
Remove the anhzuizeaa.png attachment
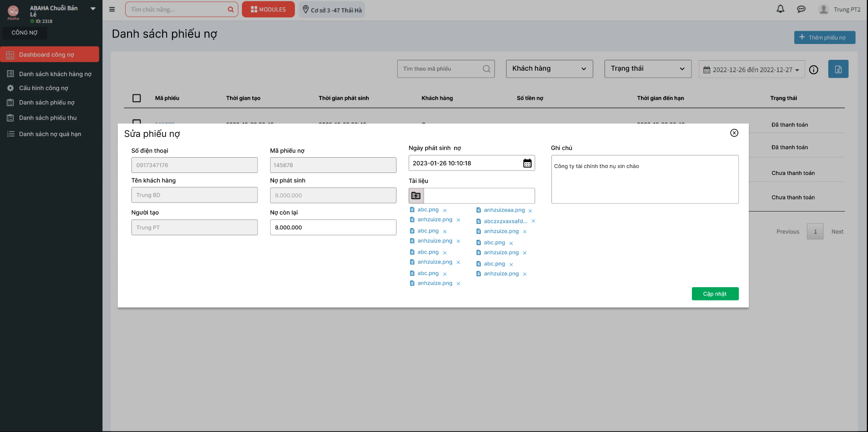click(530, 211)
